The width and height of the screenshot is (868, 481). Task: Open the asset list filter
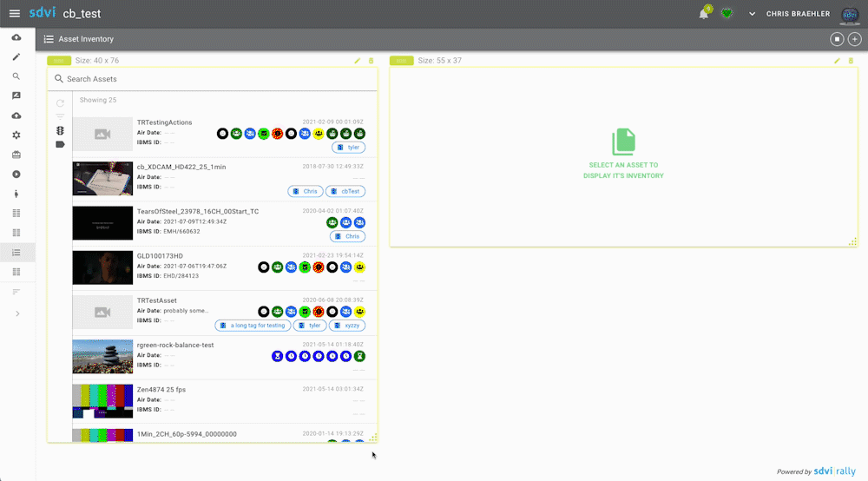[x=61, y=117]
